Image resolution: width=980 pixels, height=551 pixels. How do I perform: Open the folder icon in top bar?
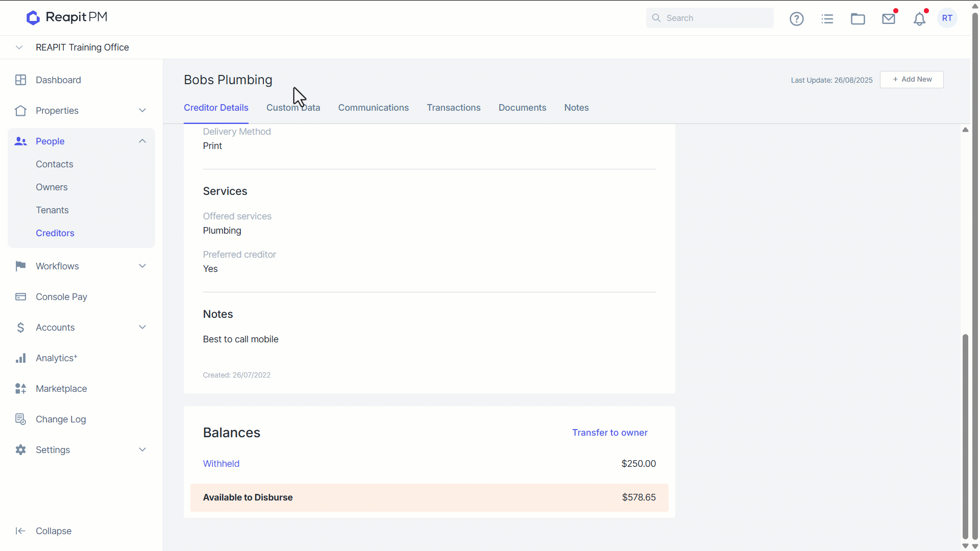[858, 19]
